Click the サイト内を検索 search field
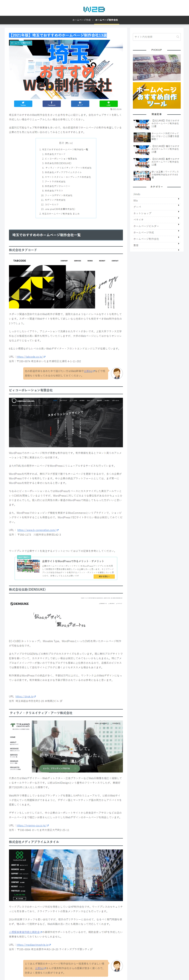This screenshot has width=189, height=980. click(x=157, y=37)
